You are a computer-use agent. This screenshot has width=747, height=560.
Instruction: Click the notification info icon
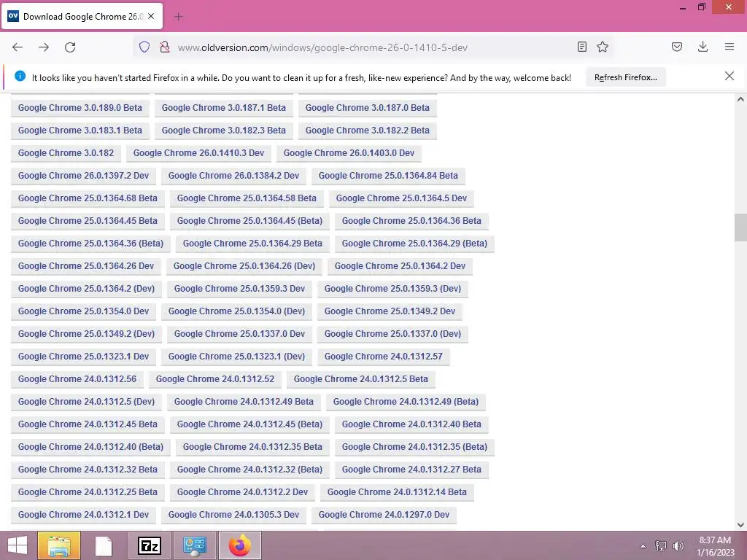click(x=20, y=76)
